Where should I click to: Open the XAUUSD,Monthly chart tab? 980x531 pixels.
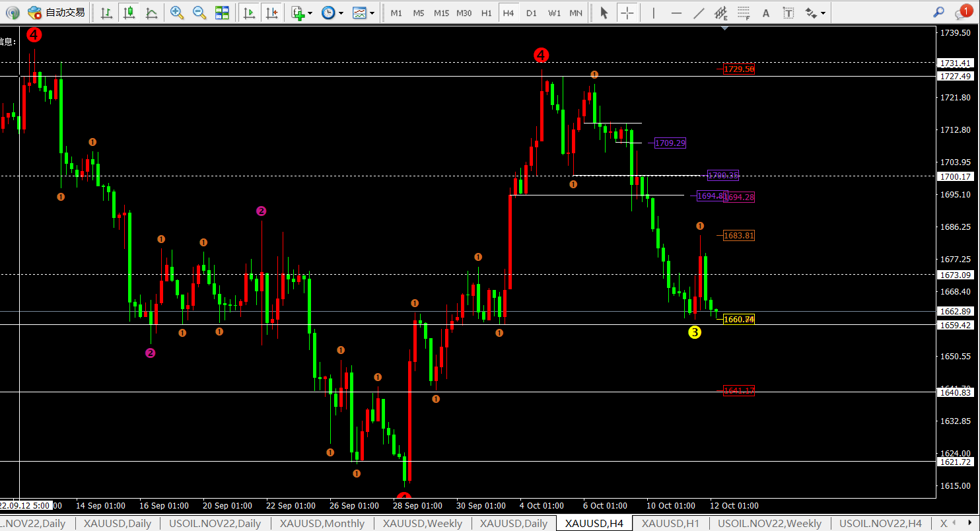click(x=322, y=524)
